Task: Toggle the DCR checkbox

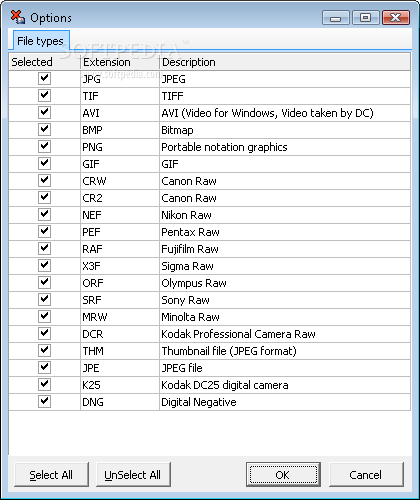Action: pyautogui.click(x=44, y=334)
